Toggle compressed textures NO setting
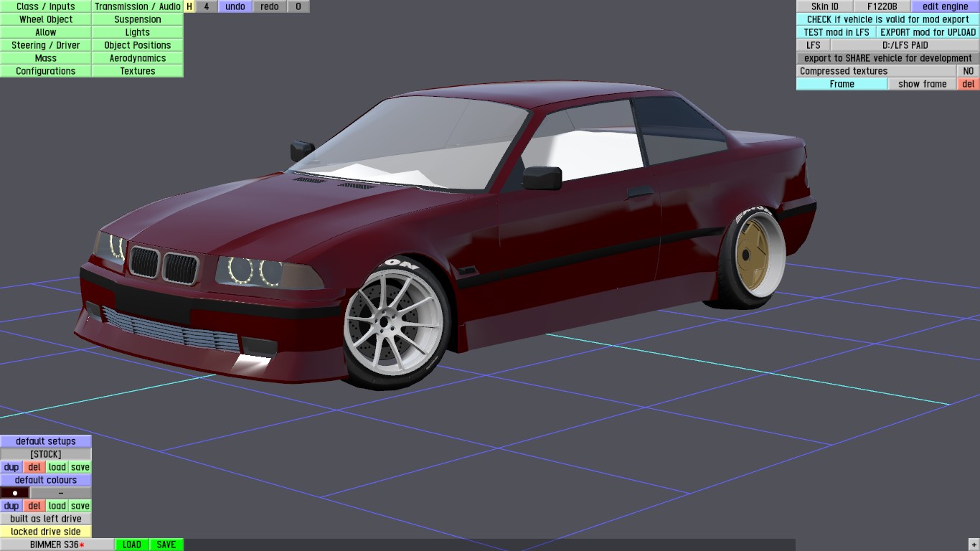This screenshot has height=551, width=980. [969, 71]
